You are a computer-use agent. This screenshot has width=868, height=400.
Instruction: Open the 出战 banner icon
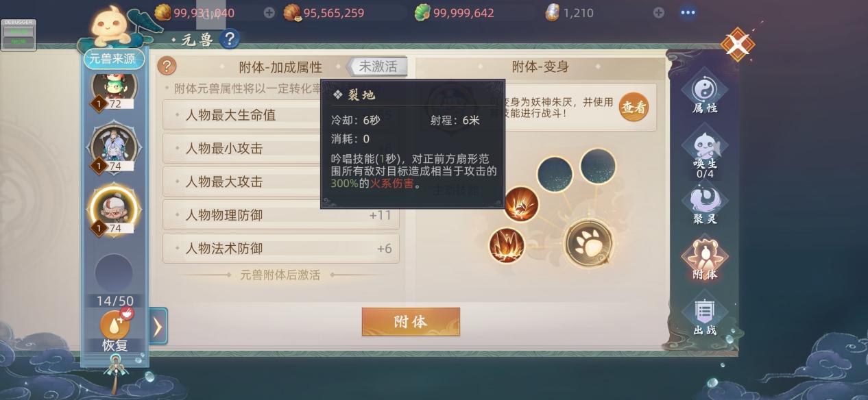point(704,316)
